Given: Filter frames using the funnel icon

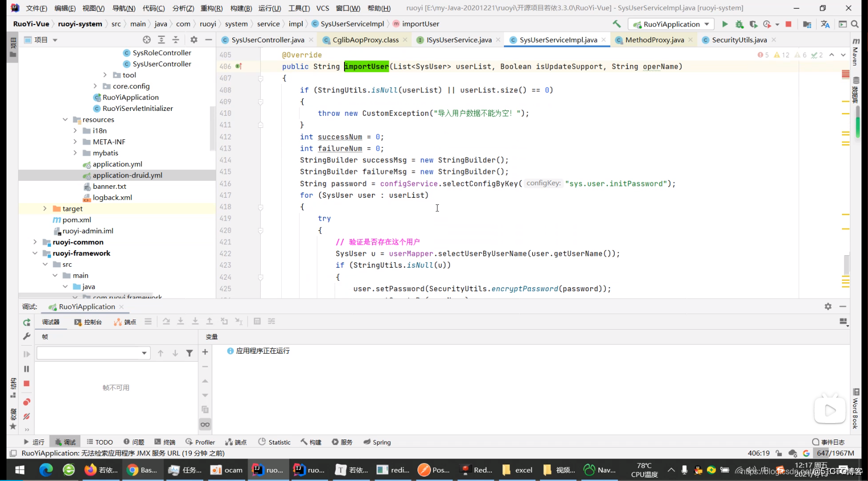Looking at the screenshot, I should tap(190, 353).
